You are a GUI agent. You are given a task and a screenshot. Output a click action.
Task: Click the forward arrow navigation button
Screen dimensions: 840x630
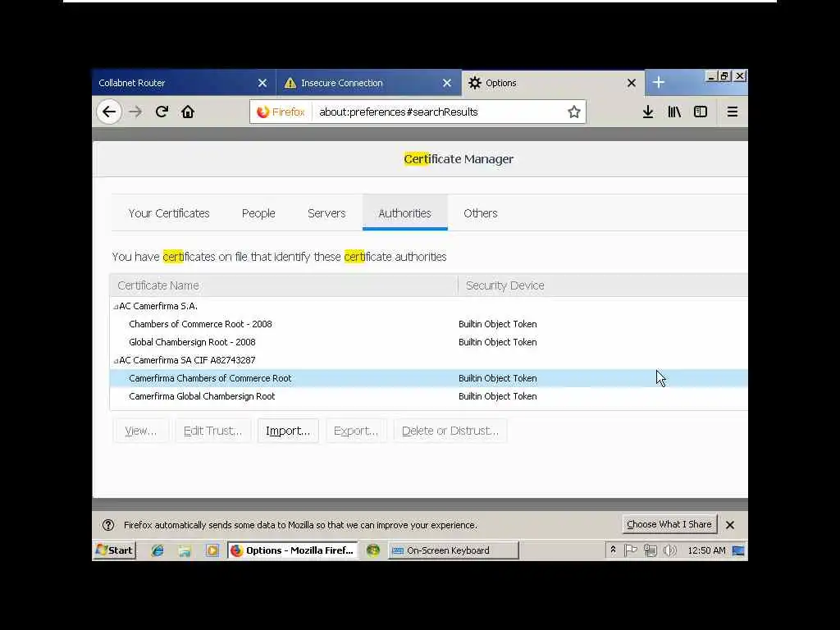(135, 112)
